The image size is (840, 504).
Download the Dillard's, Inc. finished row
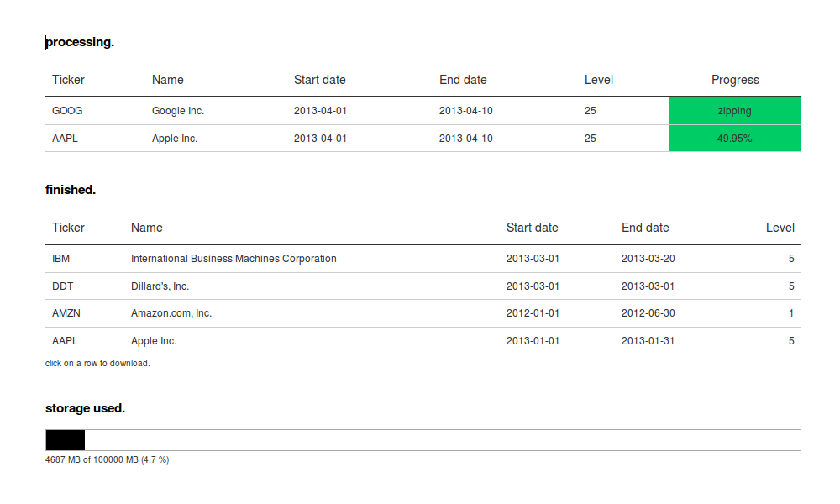[x=160, y=286]
